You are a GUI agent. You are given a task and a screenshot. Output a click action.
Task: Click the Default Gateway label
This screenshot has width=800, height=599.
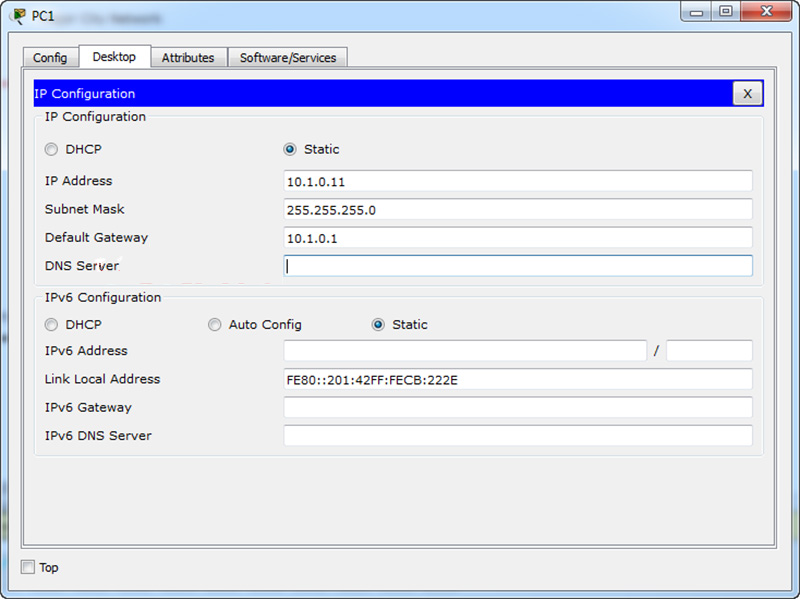pos(96,238)
